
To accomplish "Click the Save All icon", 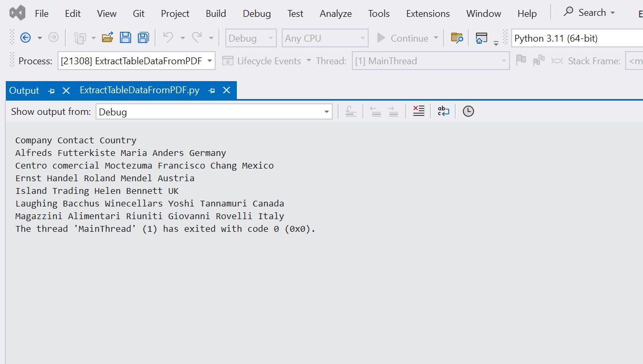I will [143, 37].
